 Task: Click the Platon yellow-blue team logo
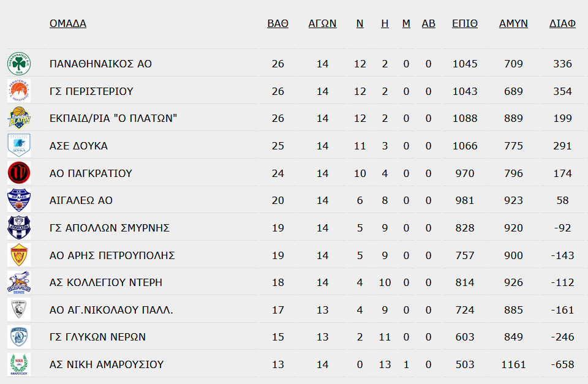(x=19, y=118)
